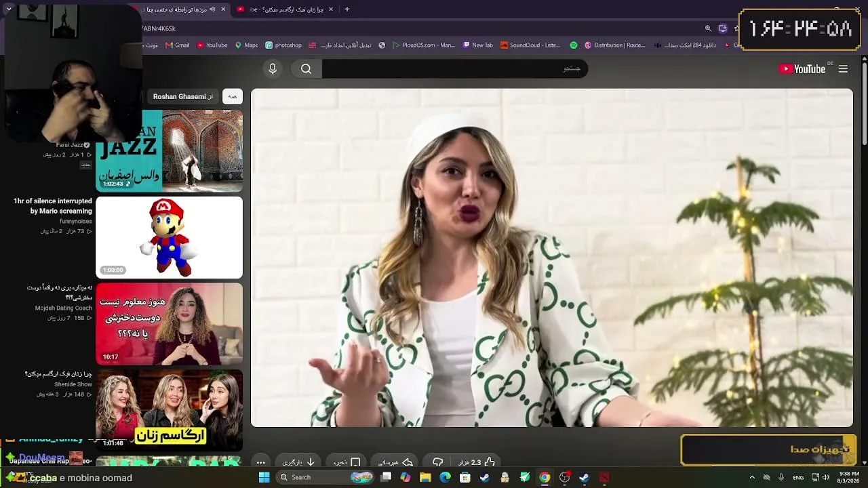Open more actions ellipsis under video

pyautogui.click(x=260, y=462)
